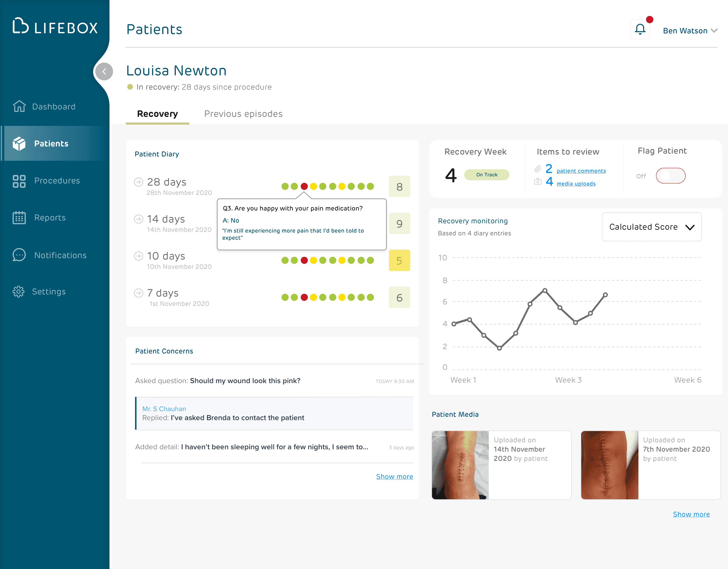
Task: Open the Procedures section
Action: [x=57, y=180]
